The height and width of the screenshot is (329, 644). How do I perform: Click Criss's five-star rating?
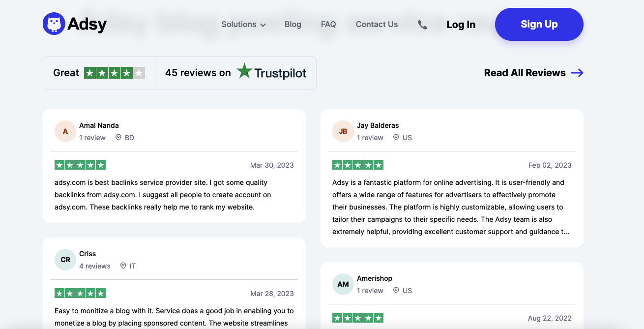click(80, 294)
